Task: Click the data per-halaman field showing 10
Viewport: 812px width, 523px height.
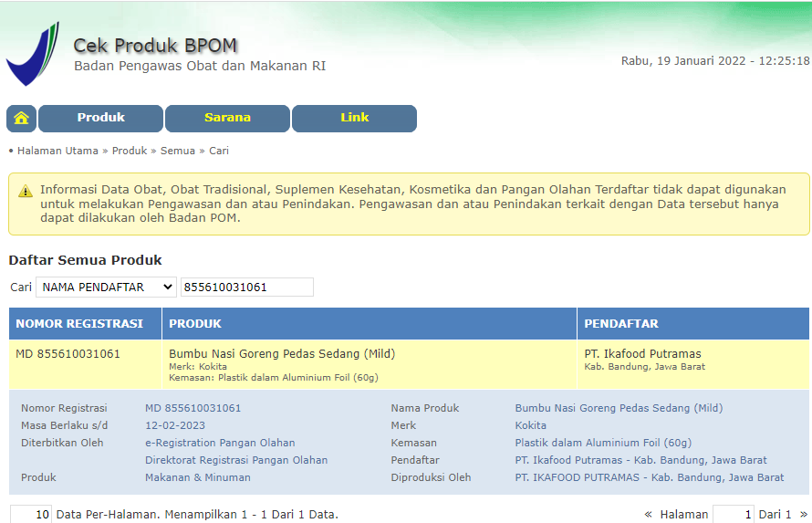Action: click(x=30, y=514)
